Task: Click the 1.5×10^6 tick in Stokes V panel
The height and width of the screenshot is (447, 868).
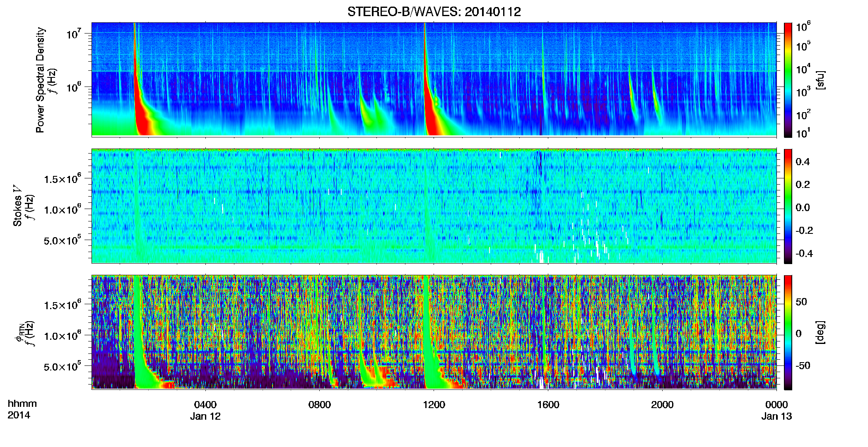Action: [63, 178]
